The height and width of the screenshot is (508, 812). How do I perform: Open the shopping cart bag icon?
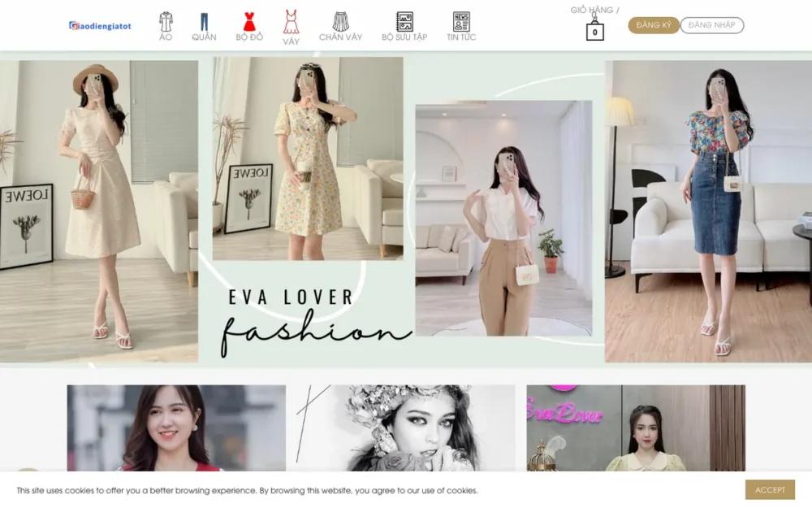[x=594, y=29]
